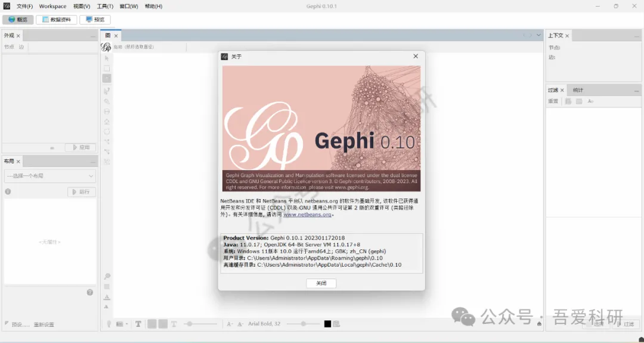Switch to the 统计 statistics tab
644x343 pixels.
[x=578, y=90]
